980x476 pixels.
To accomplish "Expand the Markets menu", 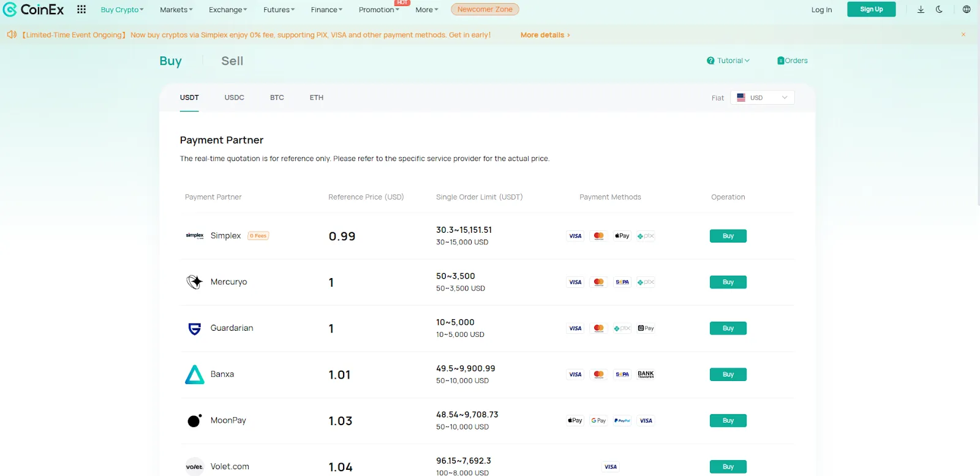I will coord(176,10).
